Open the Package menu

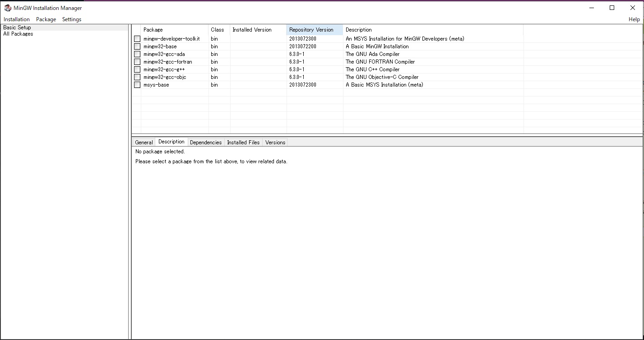tap(46, 19)
